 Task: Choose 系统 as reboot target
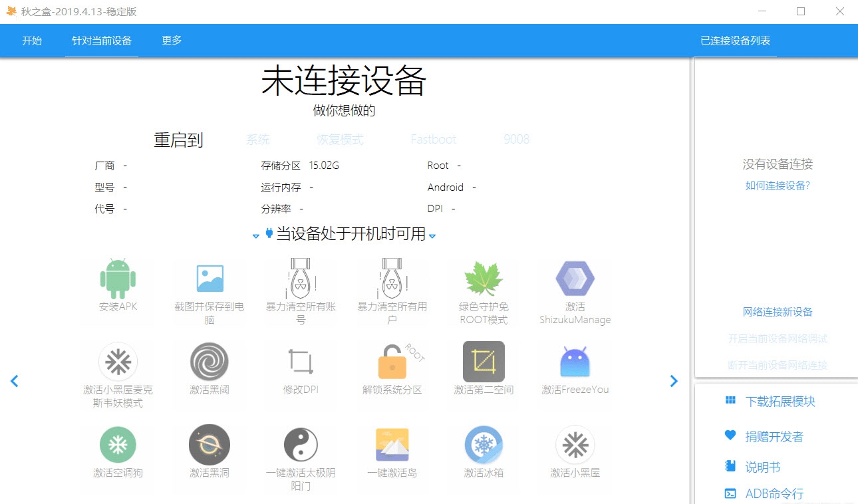[258, 139]
